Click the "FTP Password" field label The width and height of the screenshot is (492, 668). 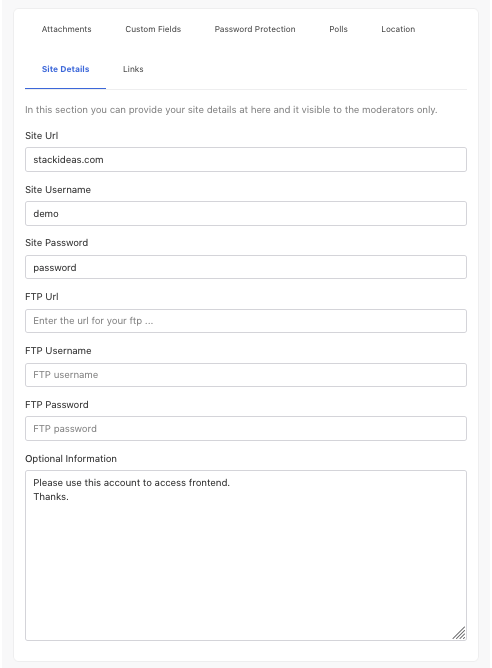[57, 405]
